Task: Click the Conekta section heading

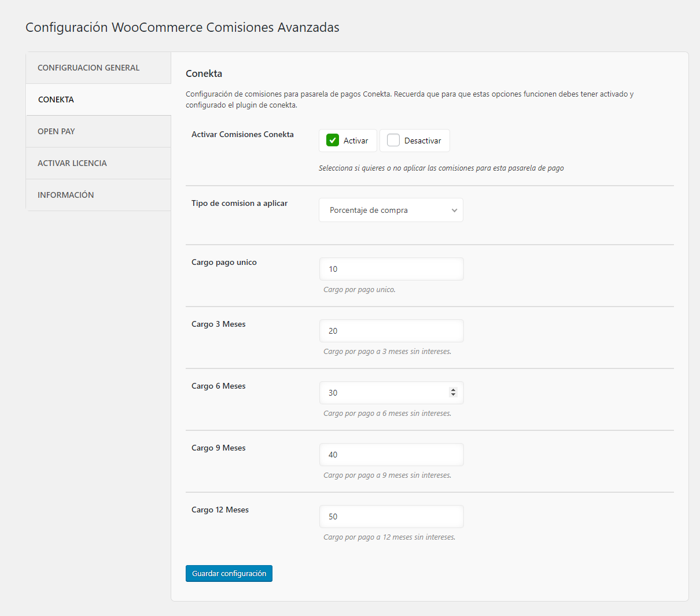Action: [204, 73]
